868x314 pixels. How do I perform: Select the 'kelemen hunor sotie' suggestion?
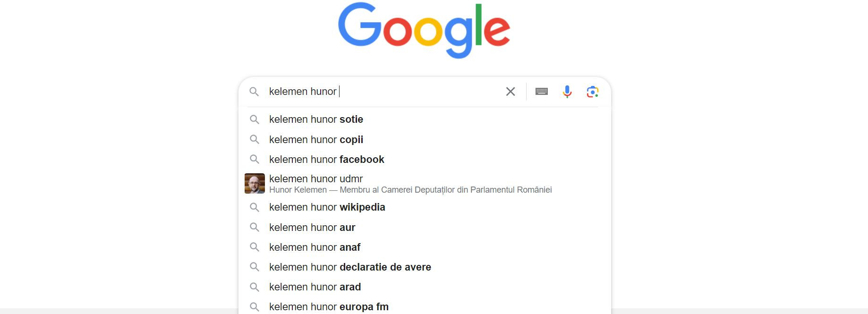coord(315,119)
